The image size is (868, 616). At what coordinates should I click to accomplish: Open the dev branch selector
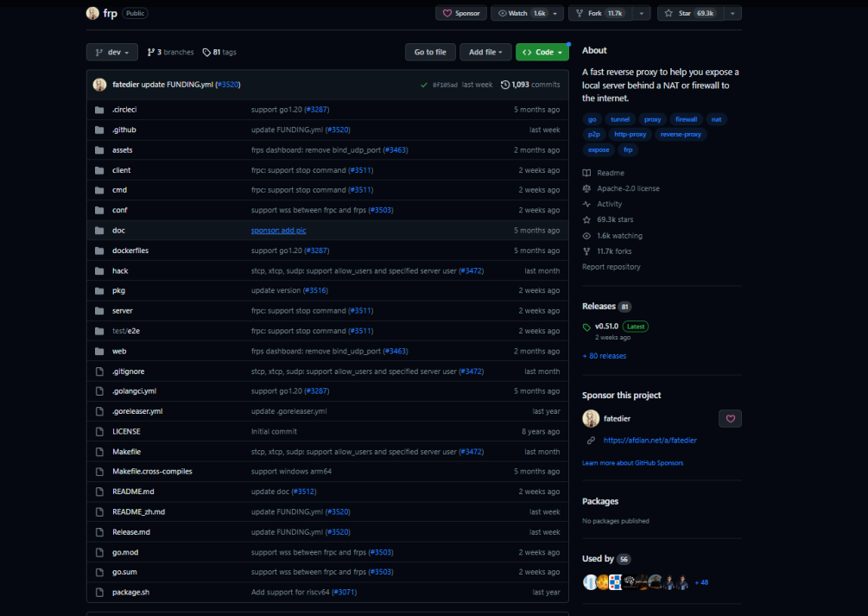[x=111, y=52]
